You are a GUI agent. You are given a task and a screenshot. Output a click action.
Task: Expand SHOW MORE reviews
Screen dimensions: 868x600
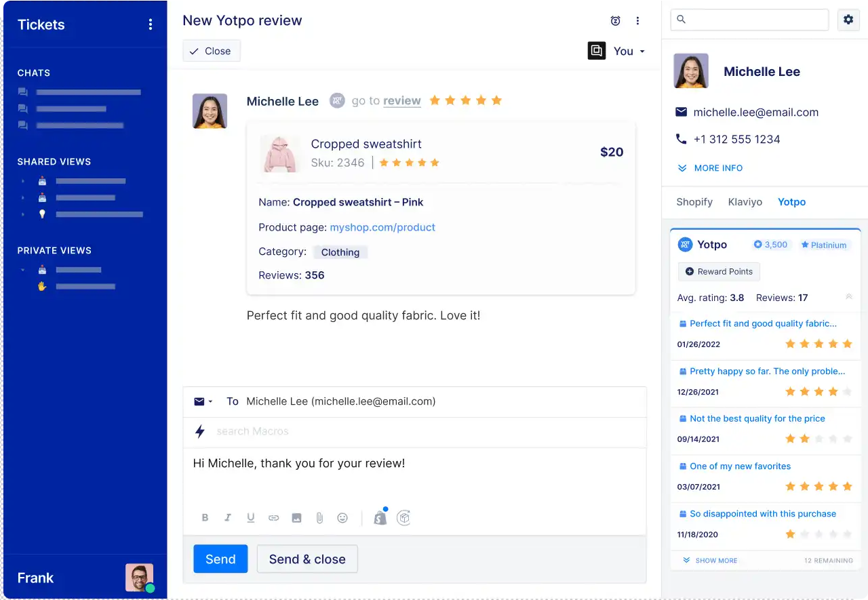[710, 561]
